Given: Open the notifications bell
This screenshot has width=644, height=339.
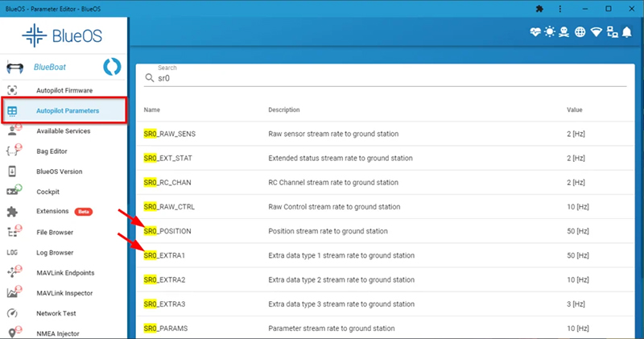Looking at the screenshot, I should (625, 33).
